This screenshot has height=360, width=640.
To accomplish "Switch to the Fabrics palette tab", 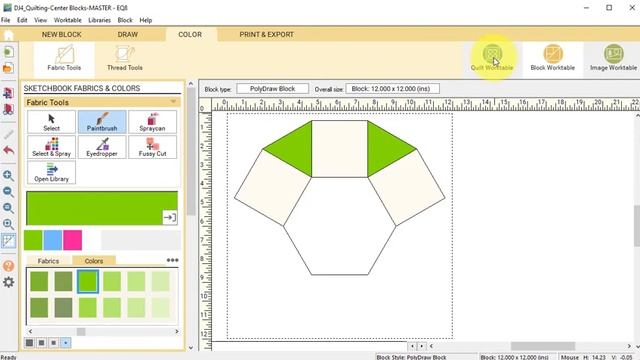I will click(x=48, y=261).
